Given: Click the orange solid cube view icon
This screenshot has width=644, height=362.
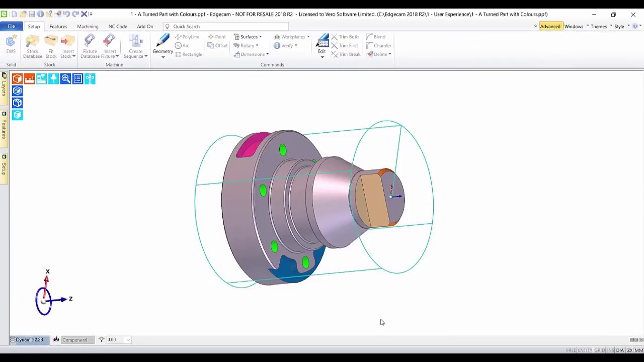Looking at the screenshot, I should (x=18, y=78).
